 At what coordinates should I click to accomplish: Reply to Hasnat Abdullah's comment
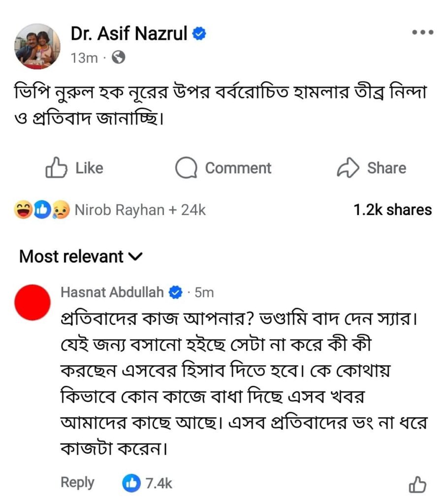coord(77,482)
